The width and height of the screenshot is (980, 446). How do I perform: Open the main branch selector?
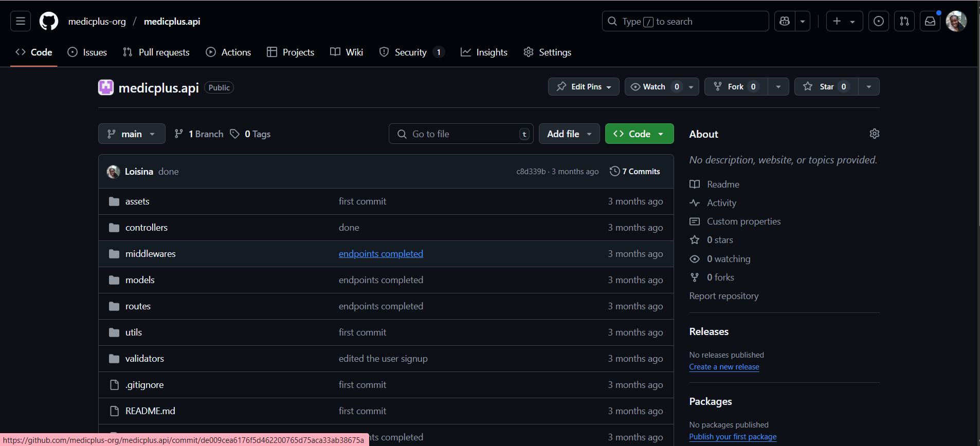(x=132, y=134)
